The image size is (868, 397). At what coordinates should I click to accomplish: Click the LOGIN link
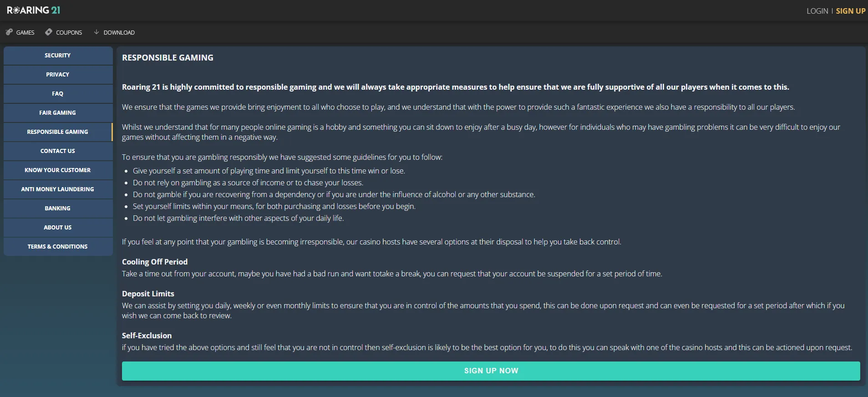[x=817, y=10]
